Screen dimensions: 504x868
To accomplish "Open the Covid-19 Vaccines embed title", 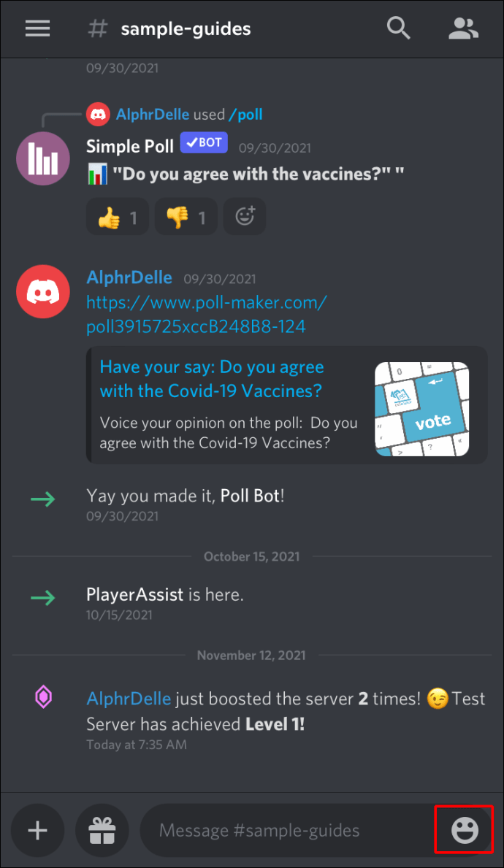I will (x=212, y=379).
